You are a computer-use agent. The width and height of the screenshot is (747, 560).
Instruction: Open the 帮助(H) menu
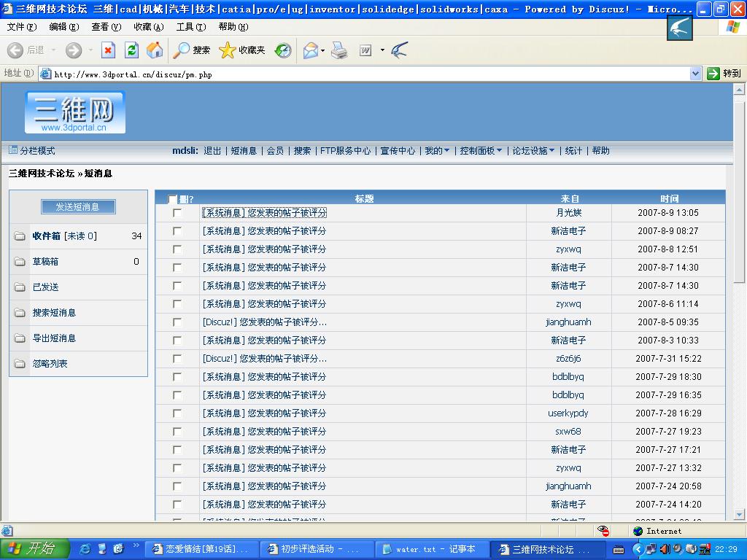[x=233, y=27]
